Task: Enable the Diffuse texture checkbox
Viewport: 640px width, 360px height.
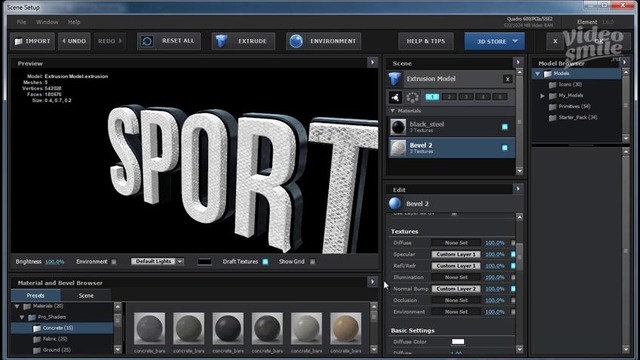Action: [x=513, y=243]
